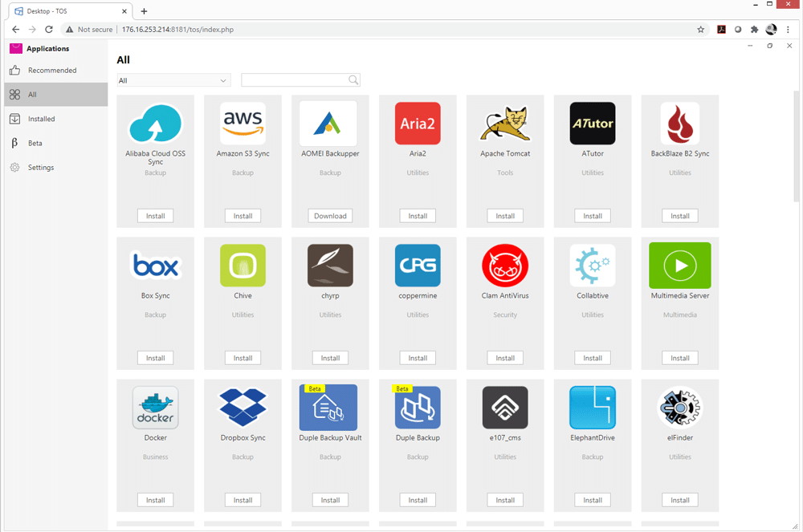This screenshot has width=803, height=532.
Task: Open Chrome's three-dot menu
Action: [789, 30]
